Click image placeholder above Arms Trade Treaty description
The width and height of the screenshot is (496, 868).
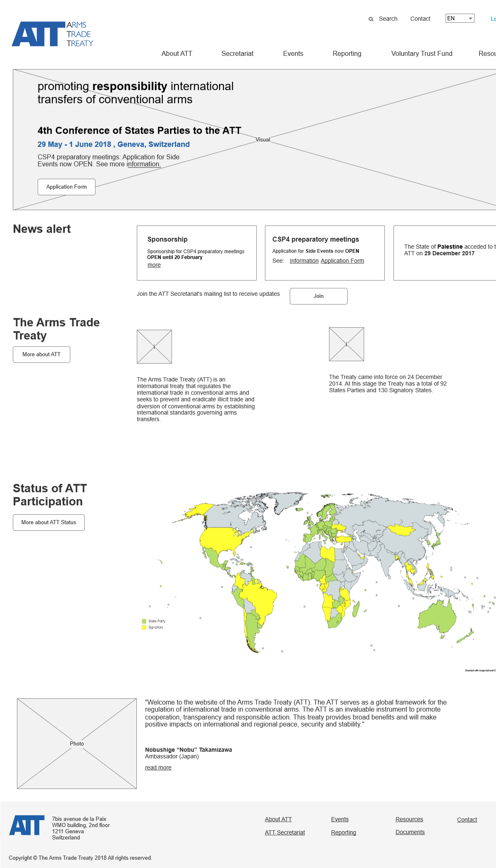(154, 347)
